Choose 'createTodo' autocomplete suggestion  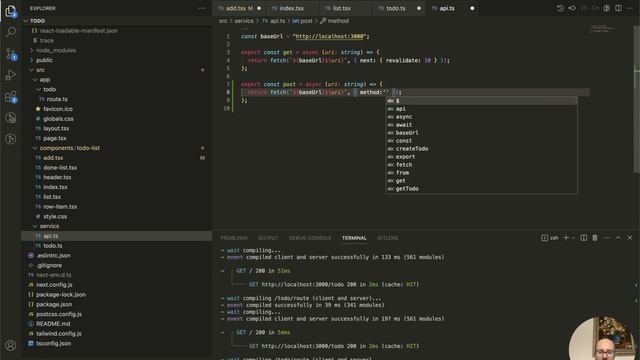[481, 149]
